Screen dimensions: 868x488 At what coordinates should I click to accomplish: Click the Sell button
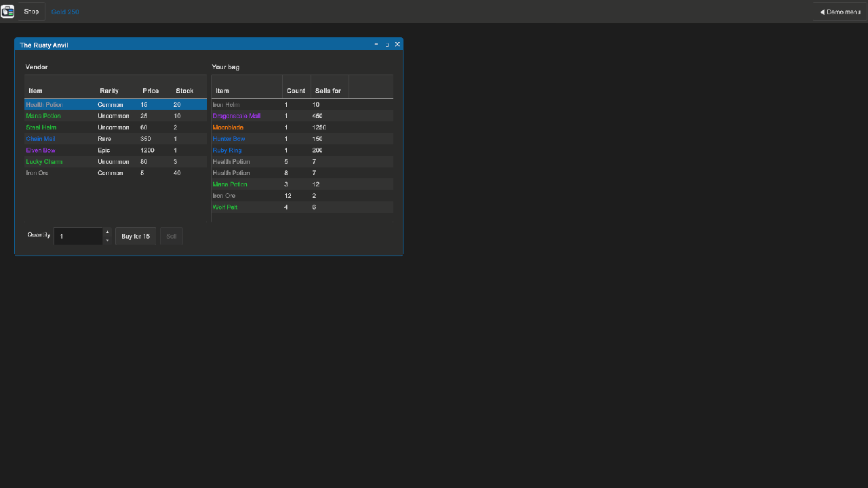click(x=172, y=236)
